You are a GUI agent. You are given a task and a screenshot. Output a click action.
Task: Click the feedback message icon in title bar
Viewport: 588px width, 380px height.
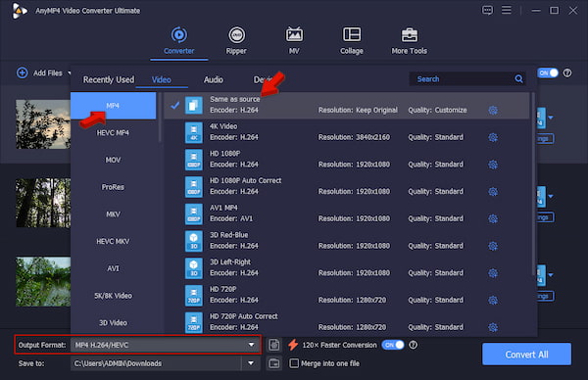pyautogui.click(x=487, y=10)
